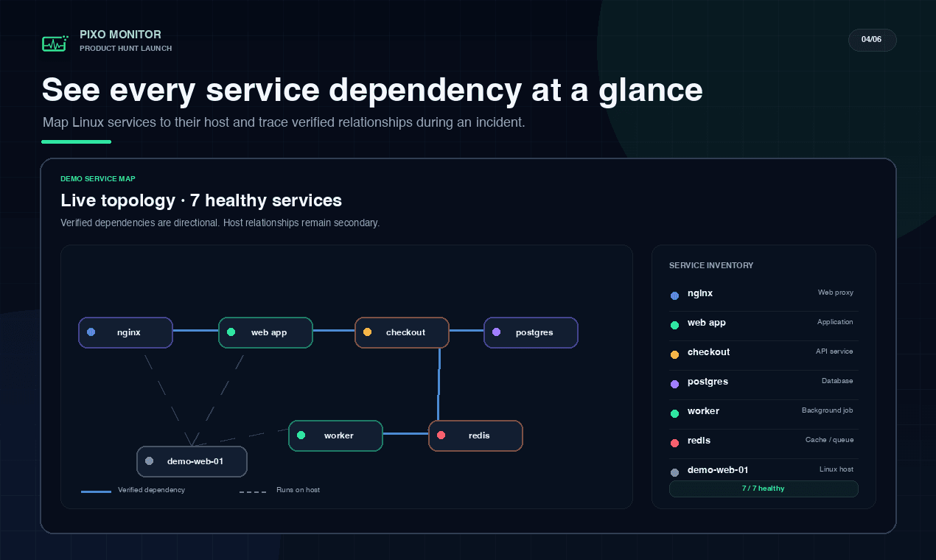936x560 pixels.
Task: Select the redis topology node
Action: 475,435
